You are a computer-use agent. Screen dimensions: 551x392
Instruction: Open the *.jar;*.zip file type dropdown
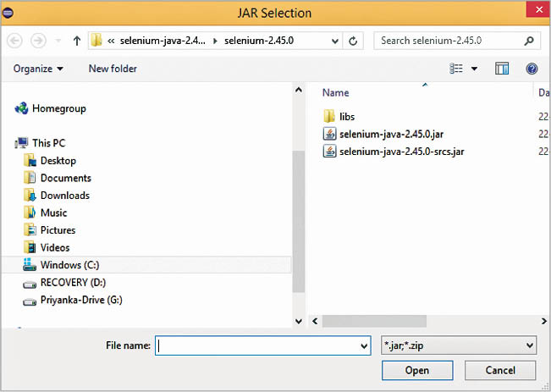pos(458,345)
